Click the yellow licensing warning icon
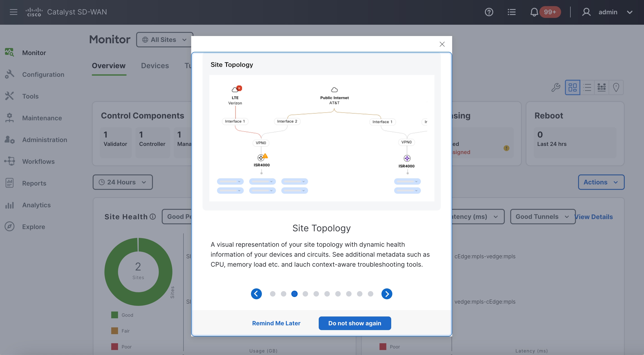The height and width of the screenshot is (355, 644). pyautogui.click(x=506, y=148)
